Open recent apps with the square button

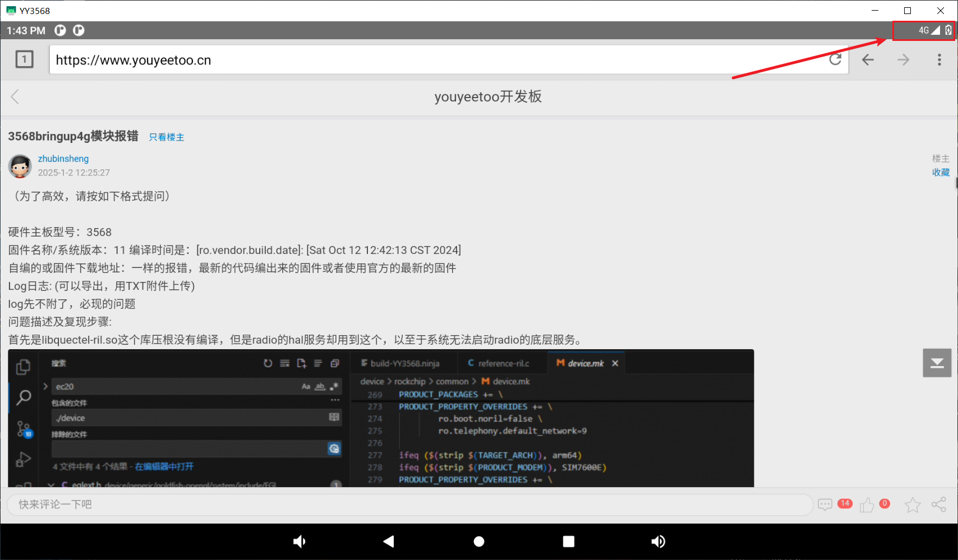(x=568, y=542)
